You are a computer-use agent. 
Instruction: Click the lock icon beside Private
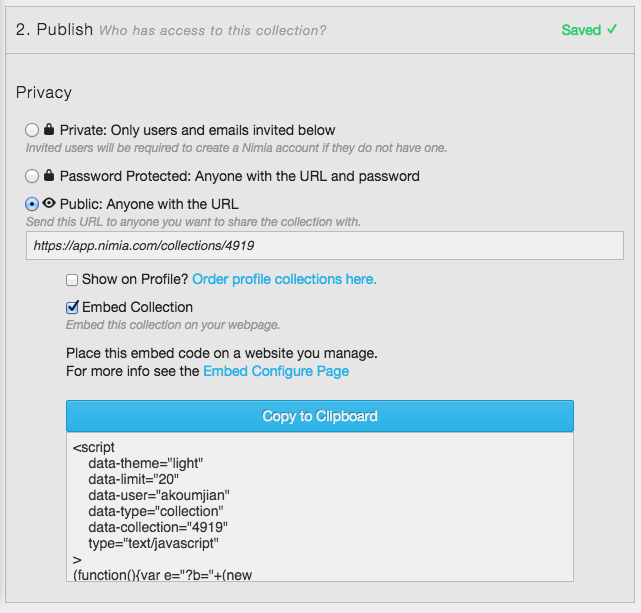(49, 129)
